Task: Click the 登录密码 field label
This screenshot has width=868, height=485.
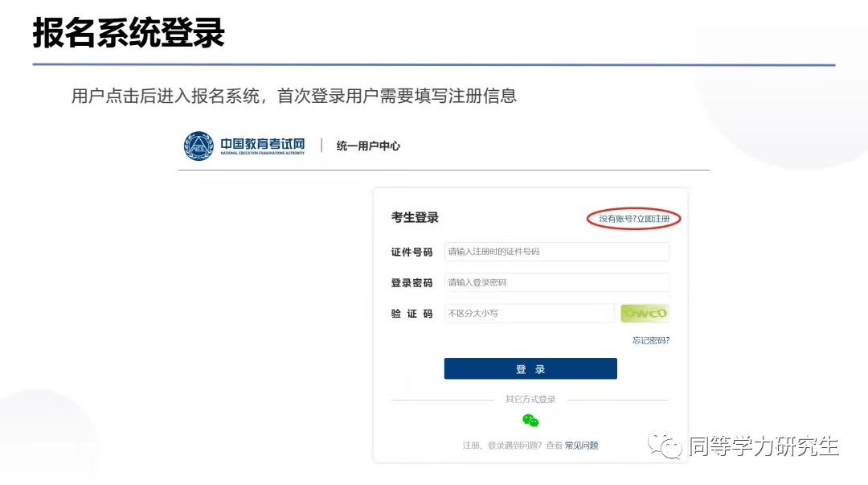Action: click(411, 283)
